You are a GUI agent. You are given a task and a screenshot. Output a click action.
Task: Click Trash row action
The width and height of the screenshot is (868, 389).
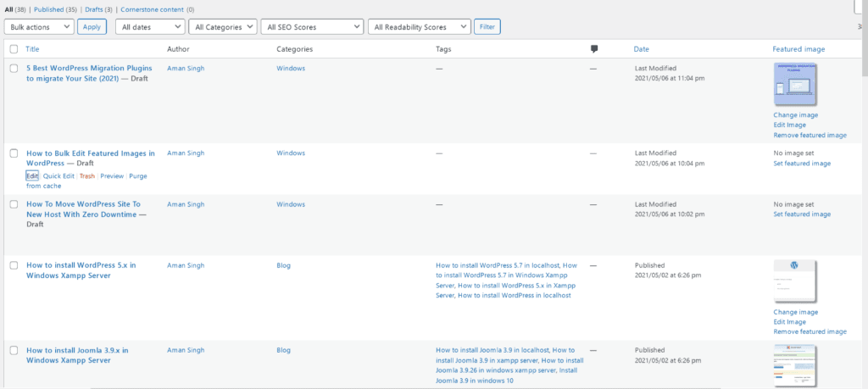87,176
